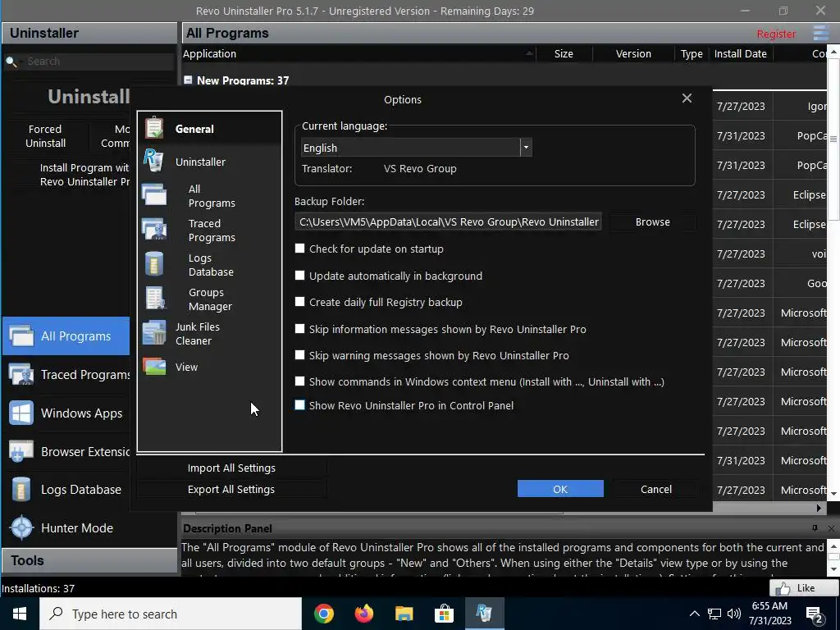Image resolution: width=840 pixels, height=630 pixels.
Task: Click the Windows Apps sidebar icon
Action: pos(21,413)
